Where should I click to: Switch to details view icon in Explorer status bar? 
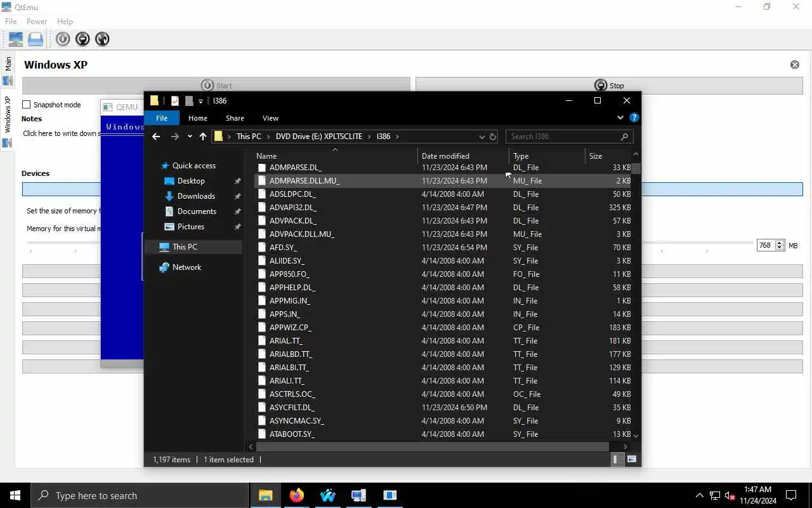(x=616, y=459)
